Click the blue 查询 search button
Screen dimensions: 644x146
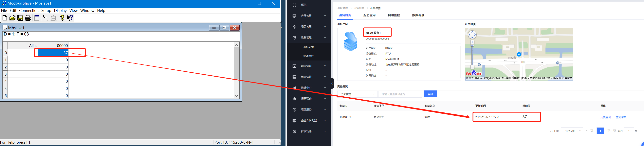[x=430, y=94]
